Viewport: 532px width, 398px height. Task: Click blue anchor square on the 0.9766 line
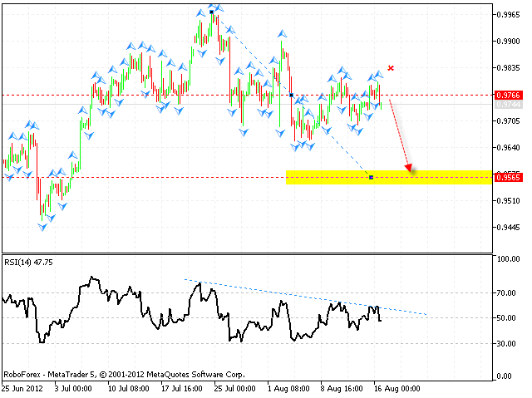(x=290, y=96)
